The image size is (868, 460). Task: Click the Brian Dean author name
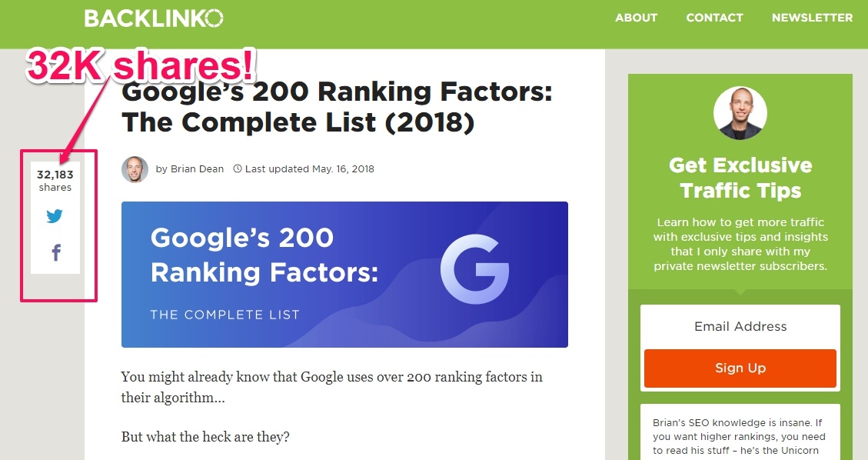point(197,168)
